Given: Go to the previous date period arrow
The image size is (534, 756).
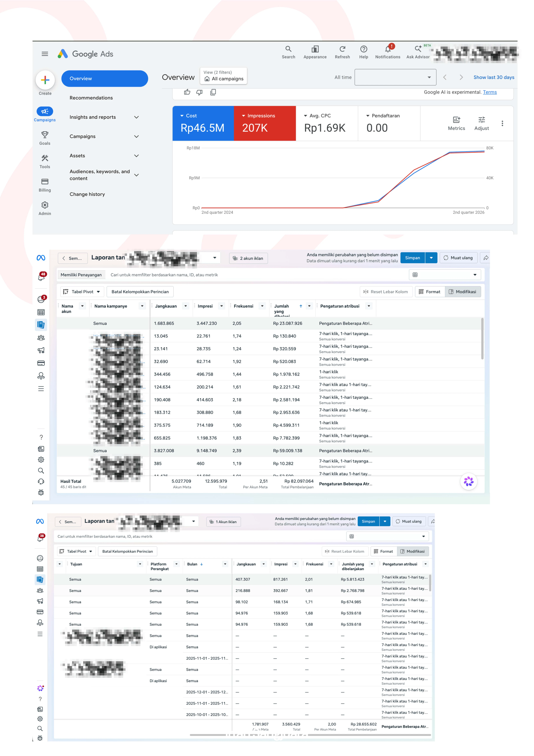Looking at the screenshot, I should click(x=445, y=77).
